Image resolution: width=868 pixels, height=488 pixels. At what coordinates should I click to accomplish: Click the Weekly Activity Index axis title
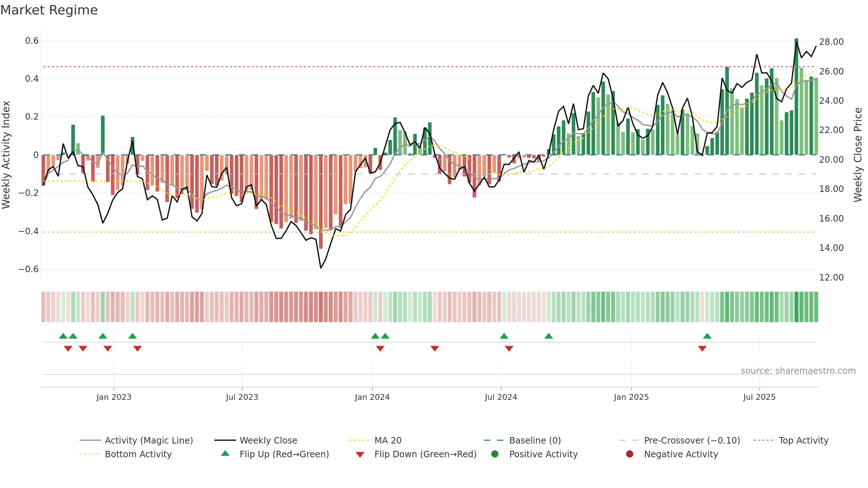[x=6, y=155]
